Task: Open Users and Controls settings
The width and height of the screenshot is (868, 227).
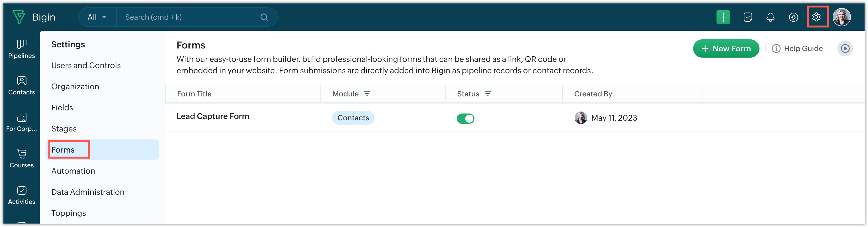Action: point(86,65)
